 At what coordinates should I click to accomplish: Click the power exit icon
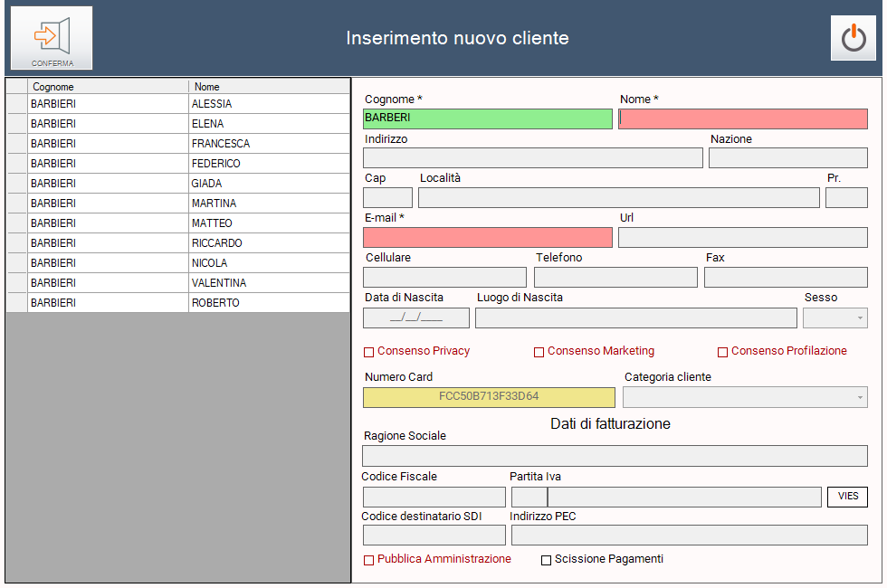click(853, 38)
